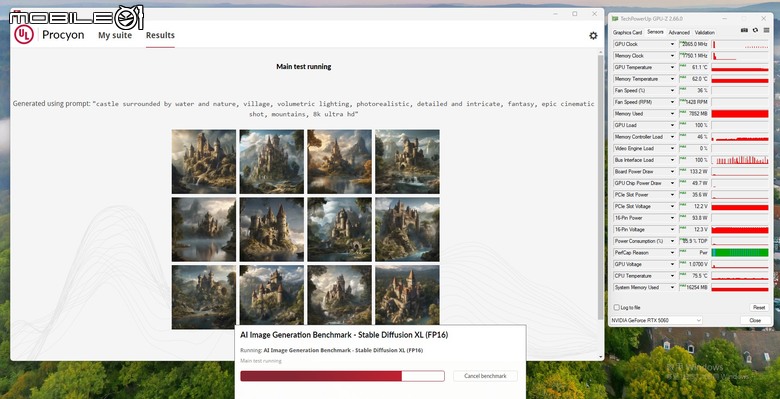
Task: Click the Bus Interface Load graph
Action: click(740, 160)
